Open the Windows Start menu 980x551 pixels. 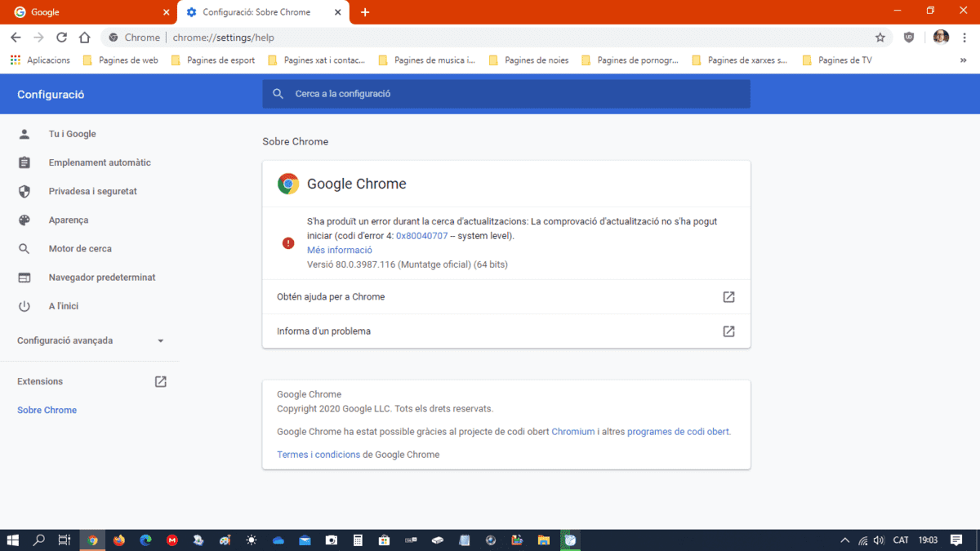tap(13, 540)
